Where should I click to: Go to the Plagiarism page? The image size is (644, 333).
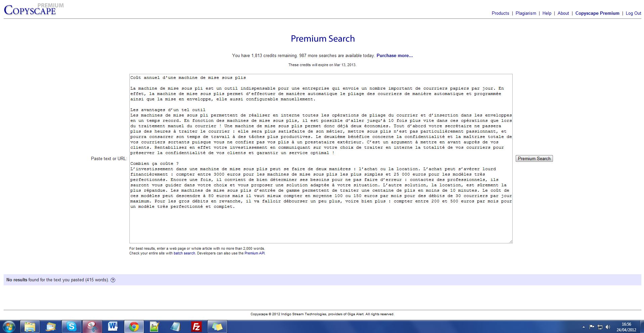tap(526, 13)
